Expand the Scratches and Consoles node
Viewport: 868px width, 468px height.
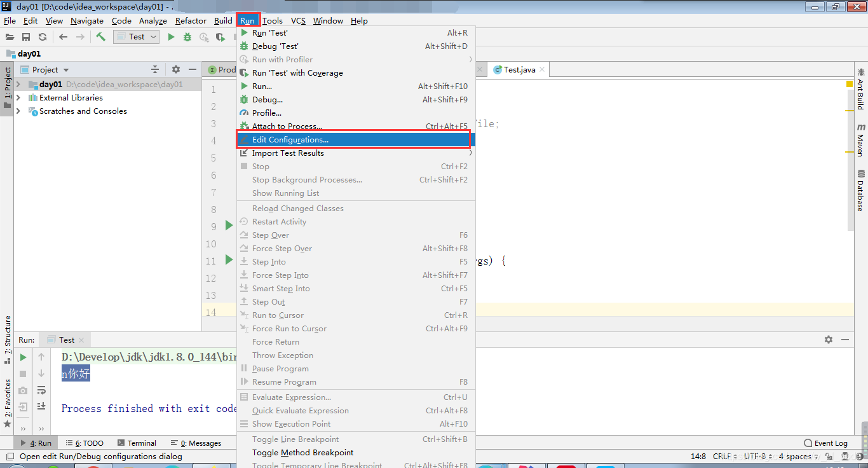(18, 111)
